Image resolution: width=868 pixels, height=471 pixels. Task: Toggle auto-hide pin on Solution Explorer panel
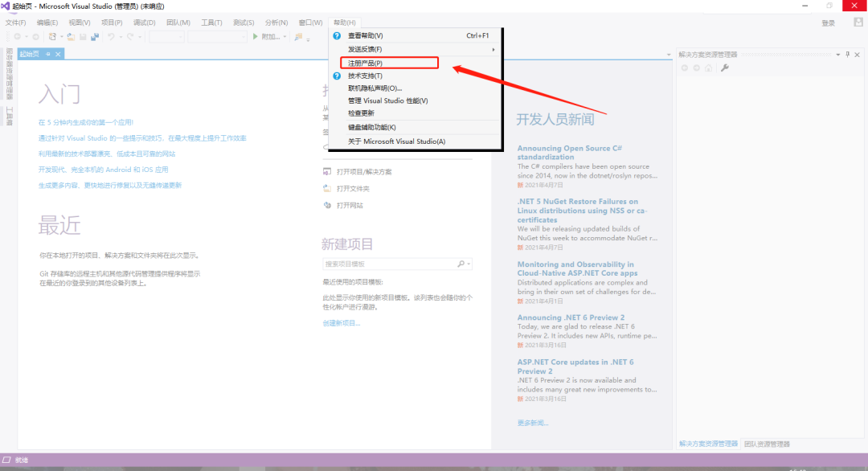pyautogui.click(x=848, y=54)
